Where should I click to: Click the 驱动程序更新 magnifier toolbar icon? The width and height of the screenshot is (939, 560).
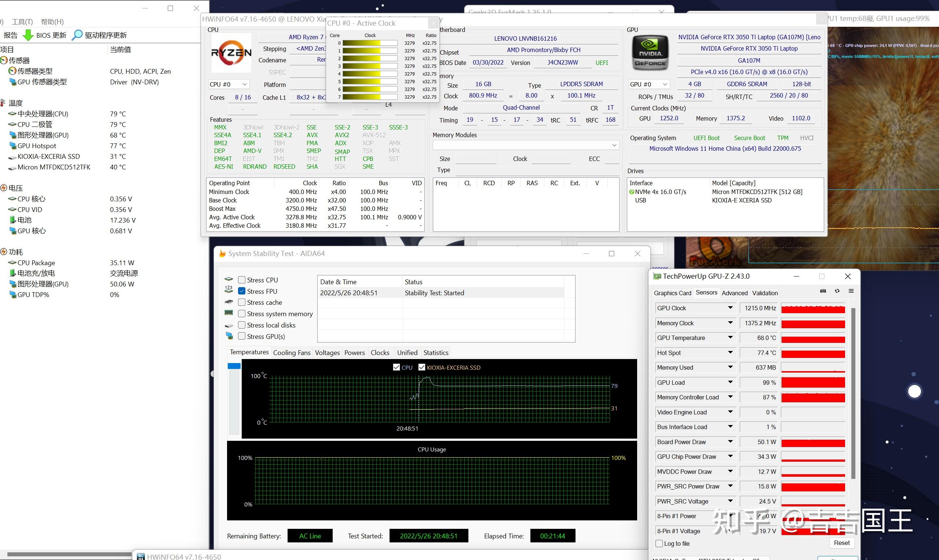[x=77, y=35]
